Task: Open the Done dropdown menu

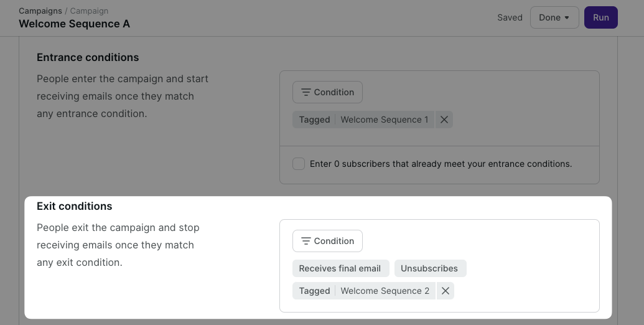Action: [554, 17]
